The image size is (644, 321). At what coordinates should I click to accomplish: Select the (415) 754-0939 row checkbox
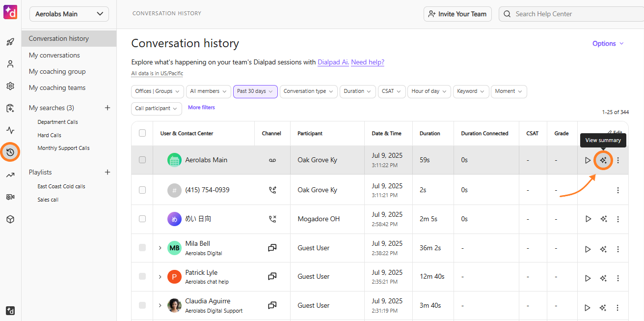click(x=142, y=190)
